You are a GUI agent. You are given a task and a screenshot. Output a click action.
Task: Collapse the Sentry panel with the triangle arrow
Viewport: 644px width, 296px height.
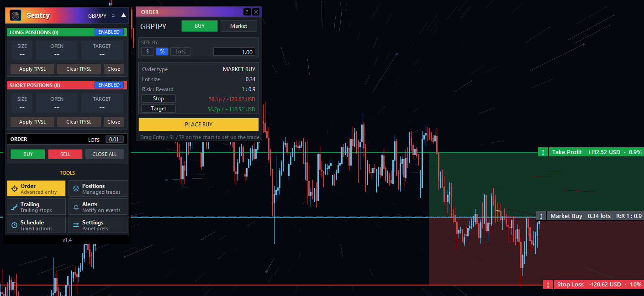123,15
